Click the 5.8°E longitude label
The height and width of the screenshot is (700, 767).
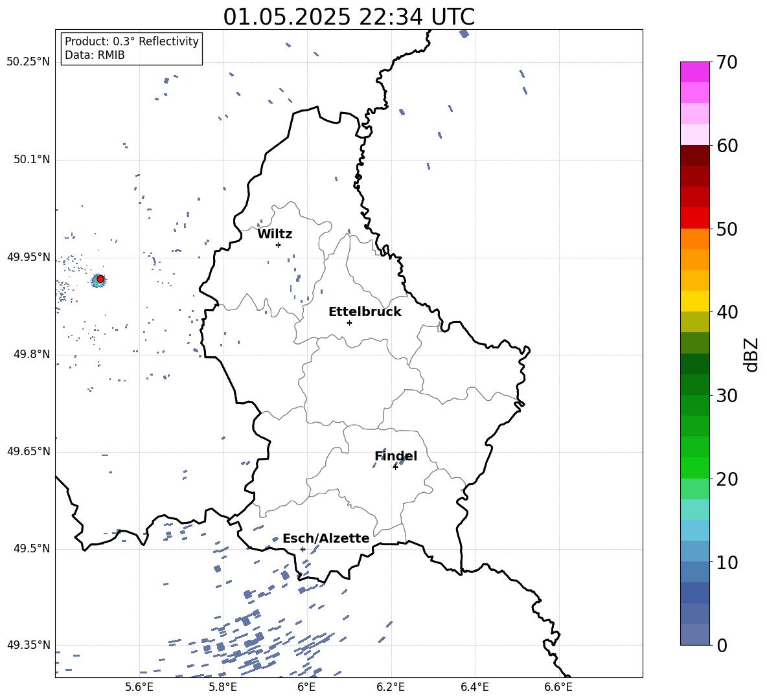(x=223, y=687)
